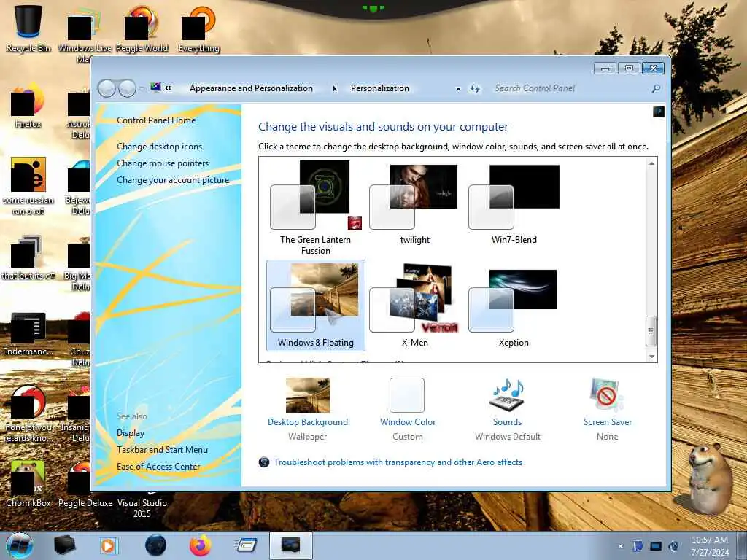Open Control Panel Home
This screenshot has height=560, width=747.
pos(156,120)
